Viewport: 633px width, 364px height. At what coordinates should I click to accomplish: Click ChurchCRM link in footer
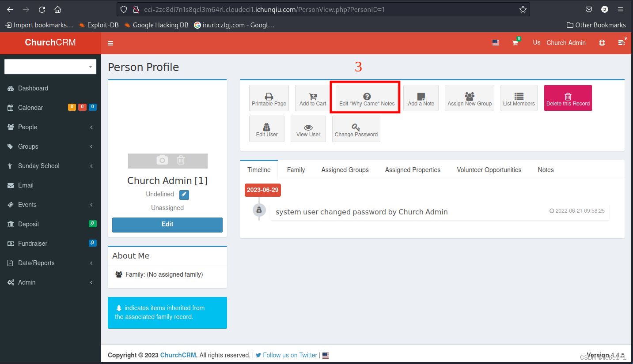coord(178,355)
